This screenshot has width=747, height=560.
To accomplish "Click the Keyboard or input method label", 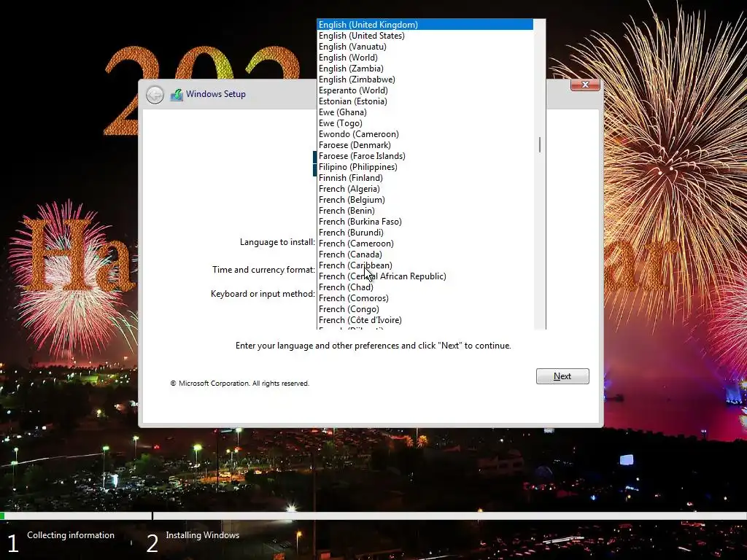I will click(263, 294).
